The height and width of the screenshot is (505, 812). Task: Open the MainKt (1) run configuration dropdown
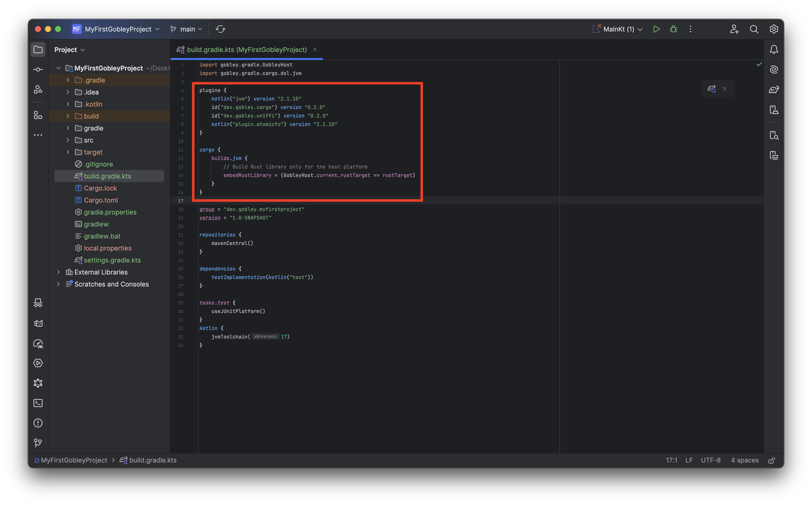pos(618,29)
